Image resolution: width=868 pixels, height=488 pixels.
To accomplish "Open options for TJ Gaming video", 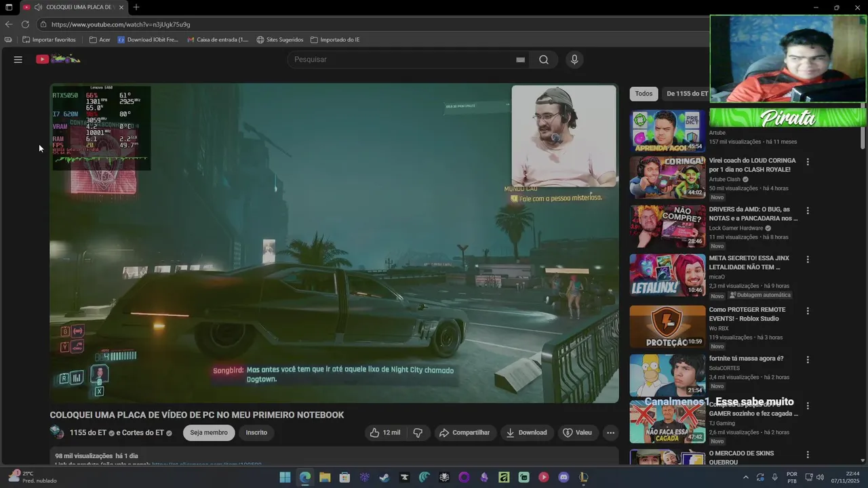I will [808, 406].
